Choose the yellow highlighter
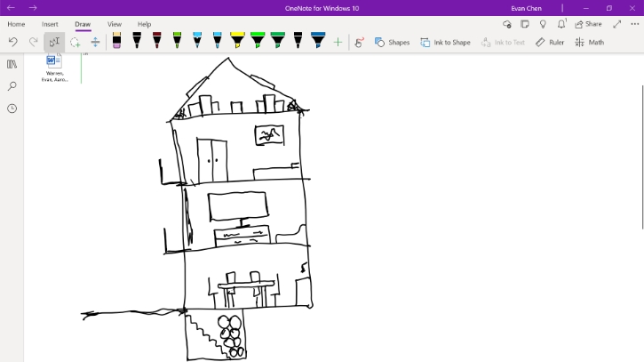 pyautogui.click(x=237, y=41)
